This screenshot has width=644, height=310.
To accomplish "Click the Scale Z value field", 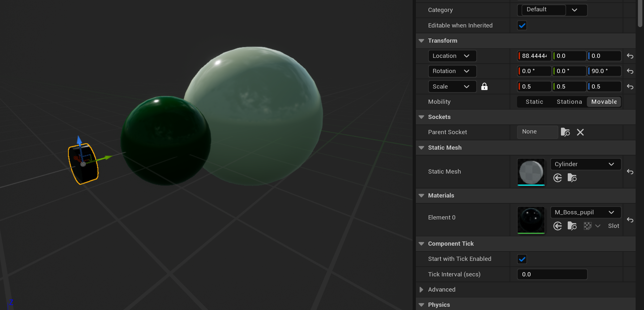I will [604, 87].
